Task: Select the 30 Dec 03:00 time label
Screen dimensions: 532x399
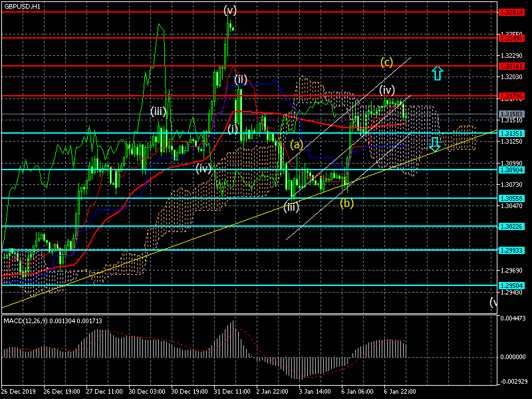Action: (x=147, y=391)
